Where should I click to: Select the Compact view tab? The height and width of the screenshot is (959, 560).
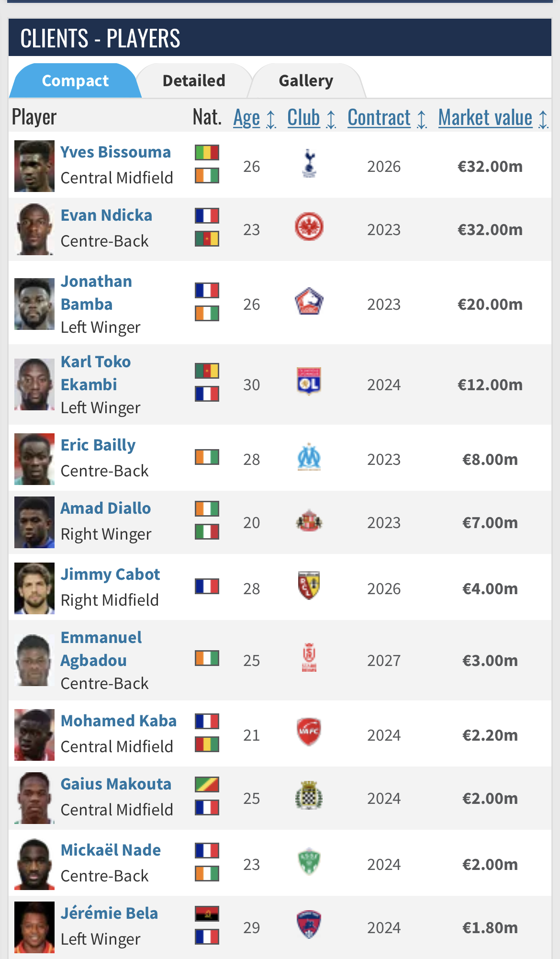click(x=76, y=81)
